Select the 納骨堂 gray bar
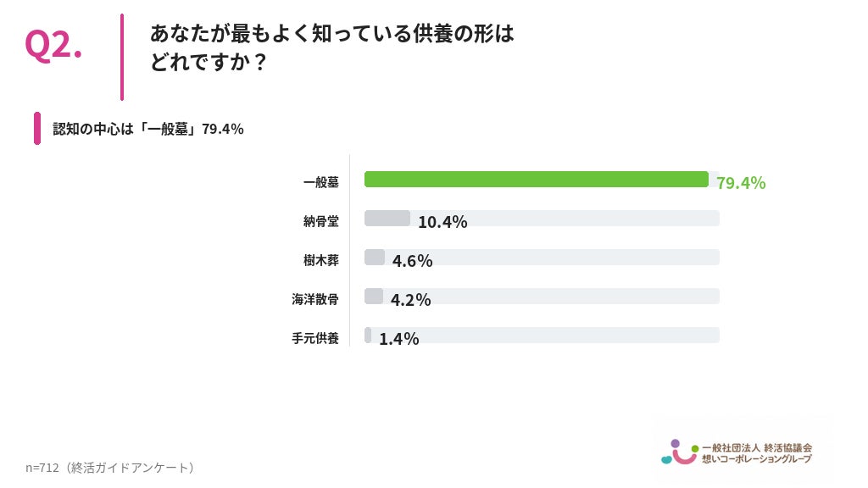 click(387, 218)
